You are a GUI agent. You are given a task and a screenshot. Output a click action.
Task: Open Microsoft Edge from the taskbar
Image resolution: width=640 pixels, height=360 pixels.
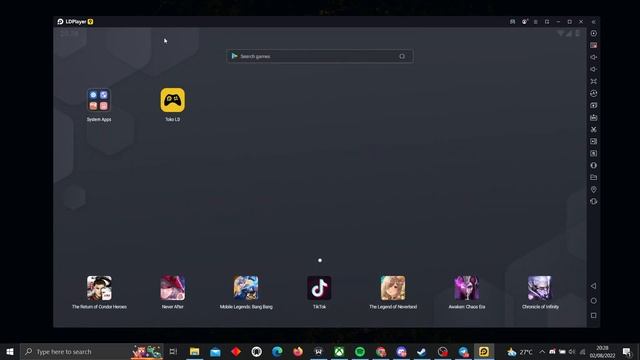pos(277,351)
